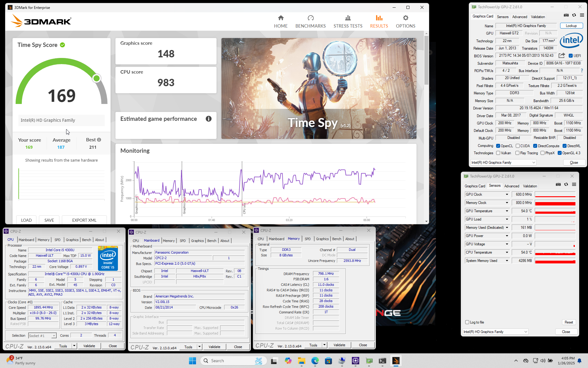Click Validate in left CPU-Z window
The width and height of the screenshot is (588, 368).
pos(89,346)
